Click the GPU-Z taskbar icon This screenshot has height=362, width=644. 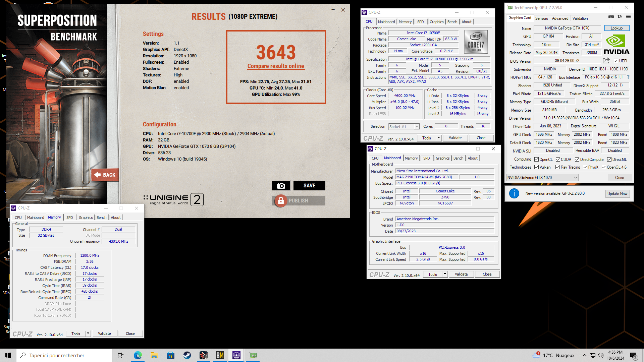[x=253, y=355]
